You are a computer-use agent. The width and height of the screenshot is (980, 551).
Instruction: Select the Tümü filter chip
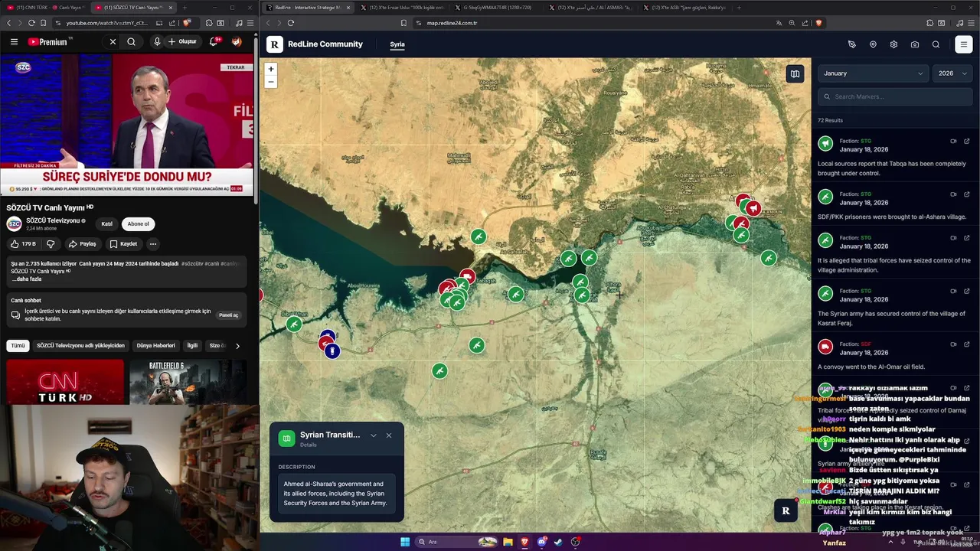18,345
